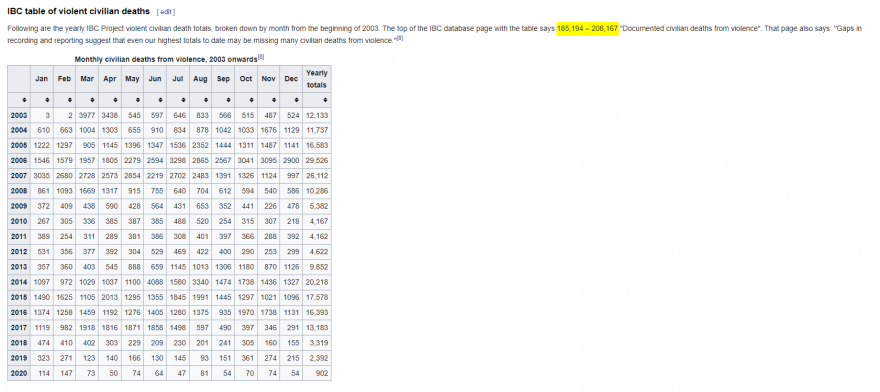Click the 2003 yearly total 12,133
The width and height of the screenshot is (880, 392).
coord(317,115)
